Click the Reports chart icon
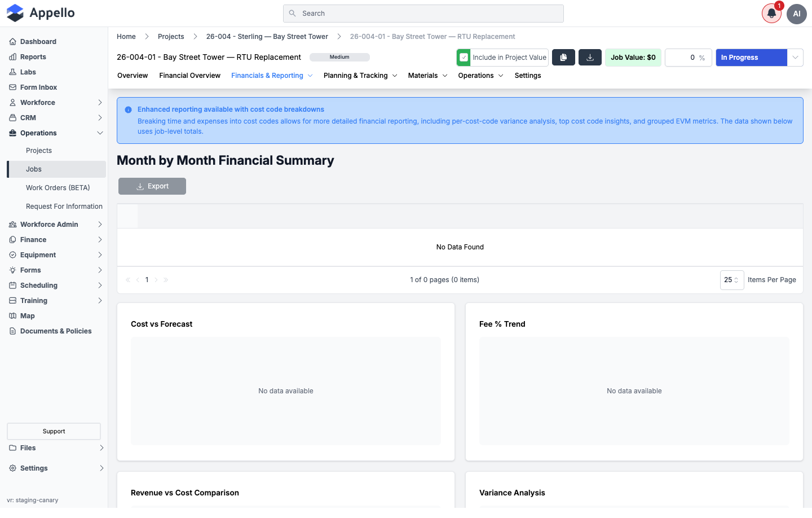 tap(12, 57)
